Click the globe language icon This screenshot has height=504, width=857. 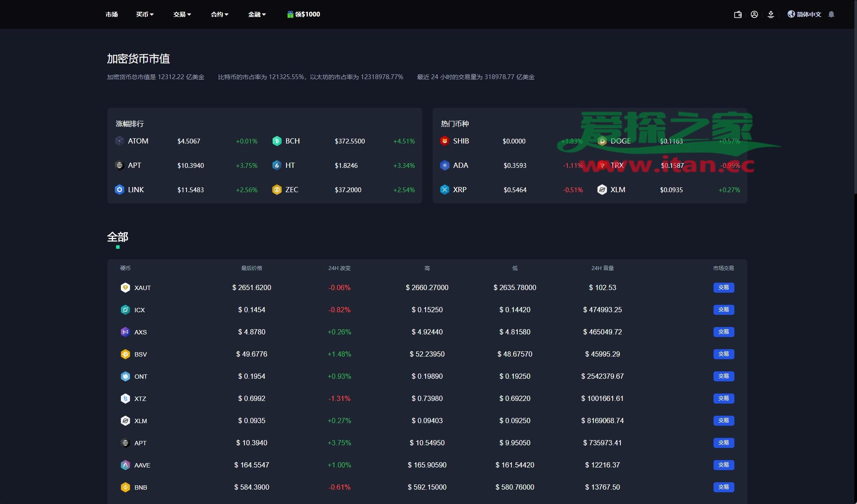pos(791,14)
